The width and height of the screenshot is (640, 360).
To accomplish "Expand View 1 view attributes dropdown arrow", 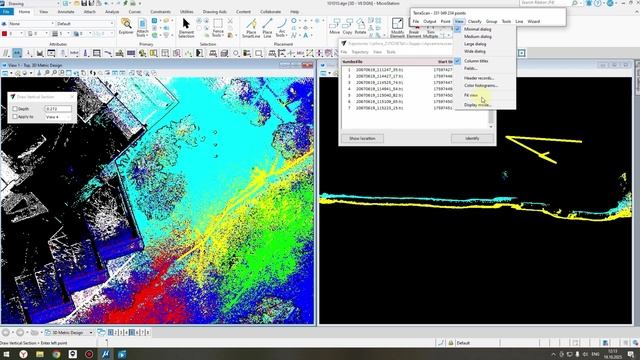I will pyautogui.click(x=10, y=73).
